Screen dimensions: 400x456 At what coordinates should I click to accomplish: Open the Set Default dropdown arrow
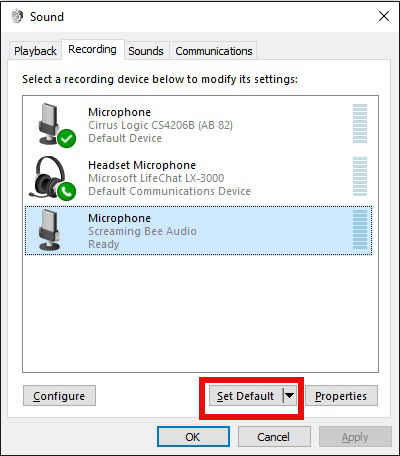pyautogui.click(x=289, y=396)
